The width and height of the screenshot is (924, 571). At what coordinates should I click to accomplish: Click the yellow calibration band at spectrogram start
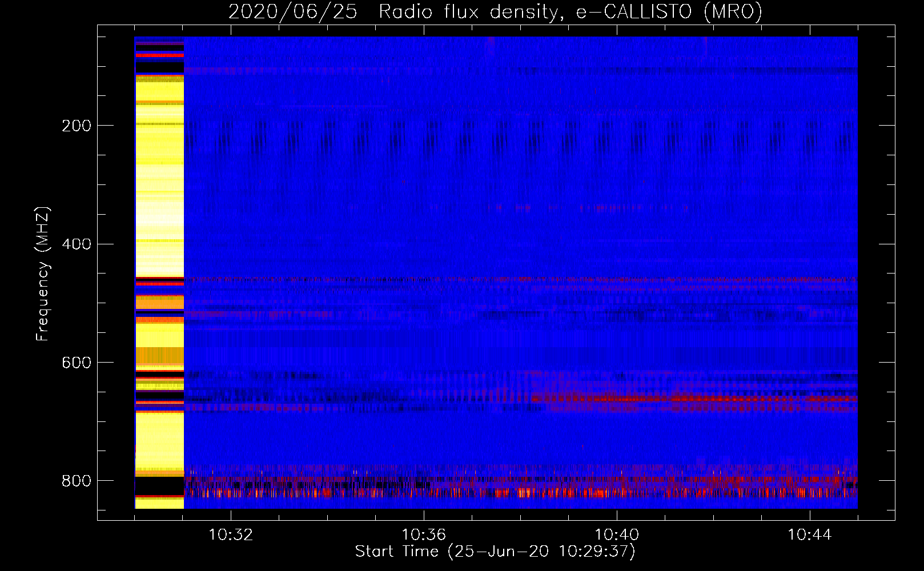point(159,273)
